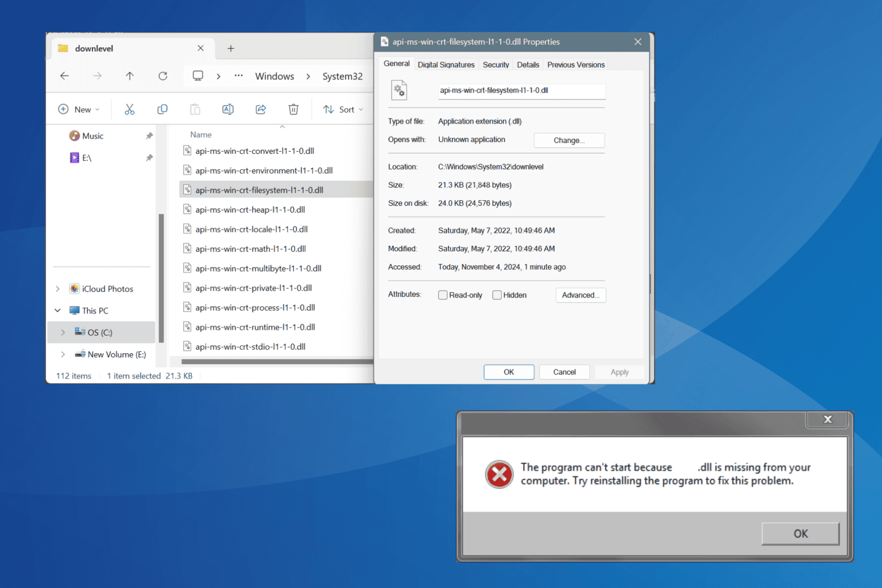Close the missing DLL error dialog
This screenshot has width=882, height=588.
pyautogui.click(x=827, y=419)
